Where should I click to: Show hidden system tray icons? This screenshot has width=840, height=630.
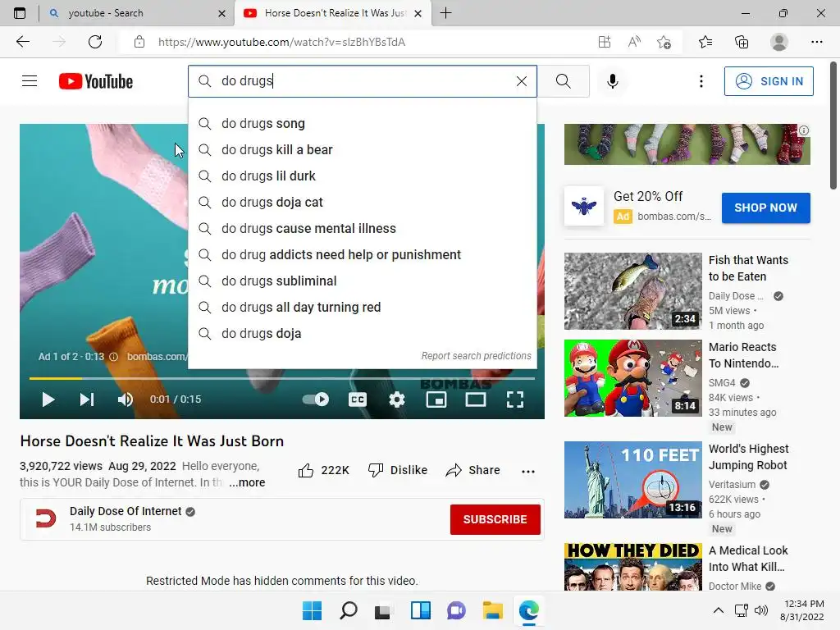719,610
